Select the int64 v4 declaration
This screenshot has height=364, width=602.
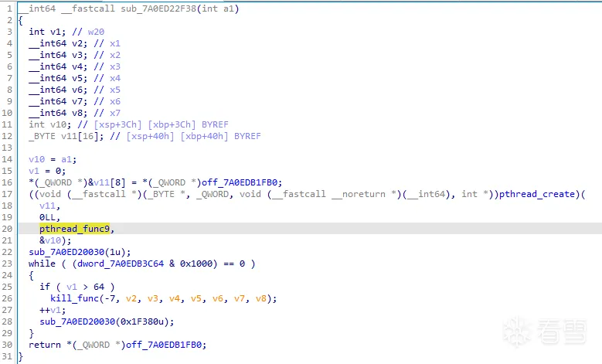click(58, 66)
